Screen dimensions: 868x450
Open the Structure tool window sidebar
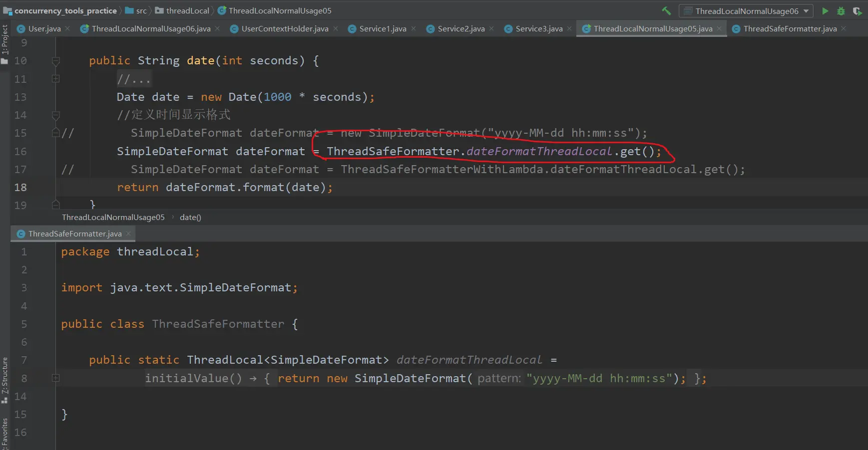tap(5, 379)
